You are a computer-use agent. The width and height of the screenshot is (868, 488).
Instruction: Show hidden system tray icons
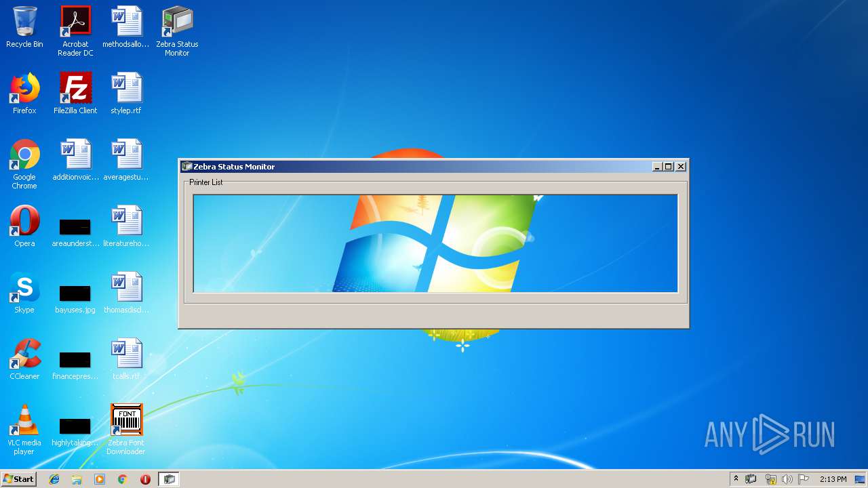pyautogui.click(x=736, y=479)
